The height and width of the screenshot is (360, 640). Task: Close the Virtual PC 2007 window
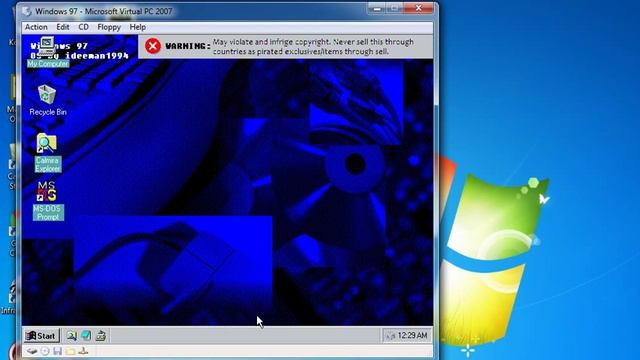pyautogui.click(x=418, y=8)
